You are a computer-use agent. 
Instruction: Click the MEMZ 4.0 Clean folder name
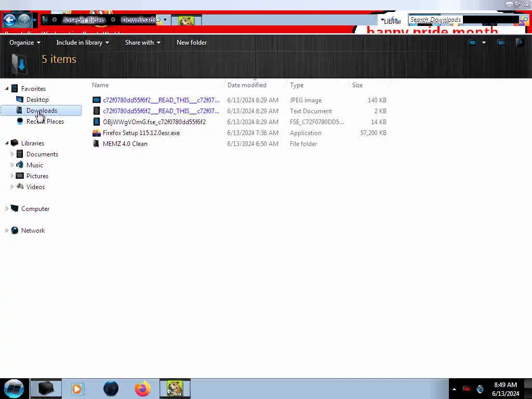[125, 143]
